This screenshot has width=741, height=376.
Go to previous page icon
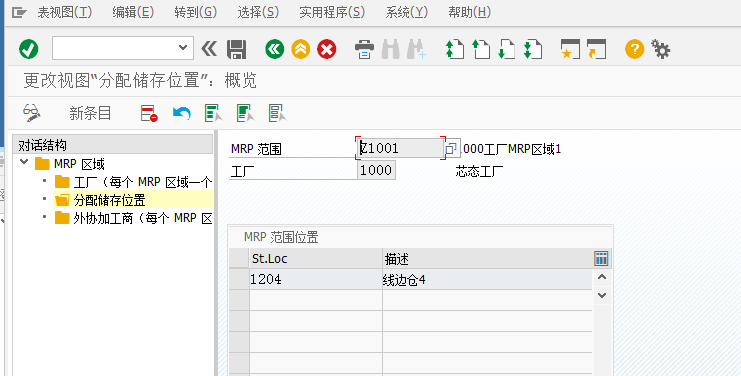pyautogui.click(x=481, y=49)
